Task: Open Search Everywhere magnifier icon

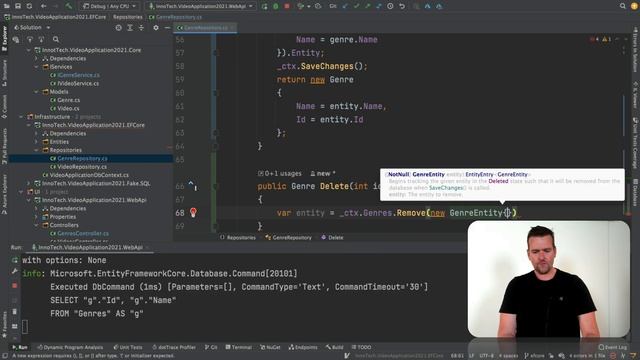Action: pyautogui.click(x=622, y=6)
